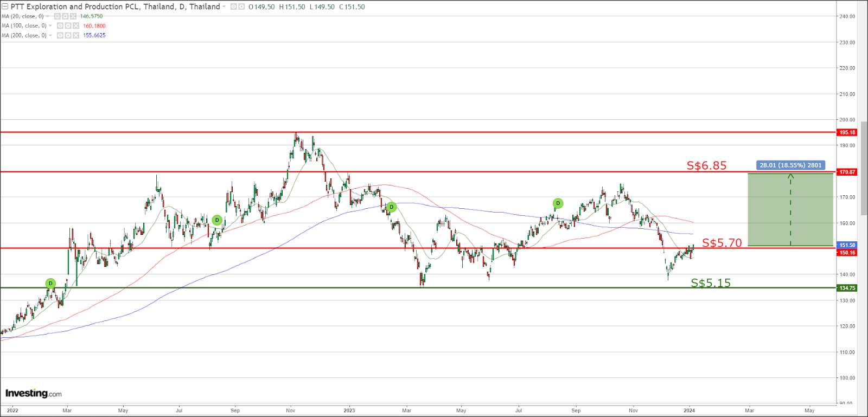Open settings gear of MA 20

pos(65,16)
